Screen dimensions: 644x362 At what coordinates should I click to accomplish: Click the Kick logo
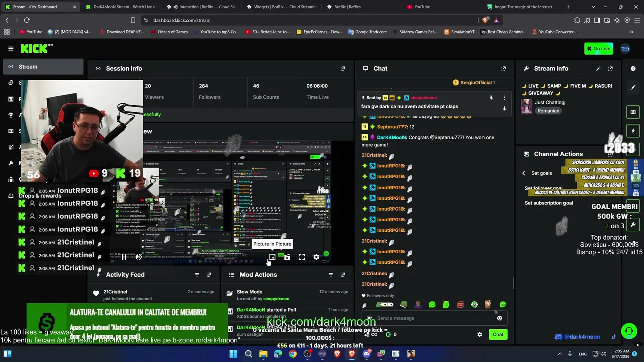coord(36,48)
